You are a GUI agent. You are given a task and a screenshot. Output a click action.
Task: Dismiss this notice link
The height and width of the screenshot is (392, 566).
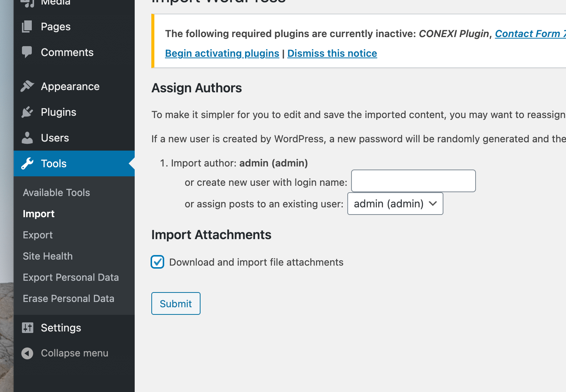pyautogui.click(x=332, y=53)
